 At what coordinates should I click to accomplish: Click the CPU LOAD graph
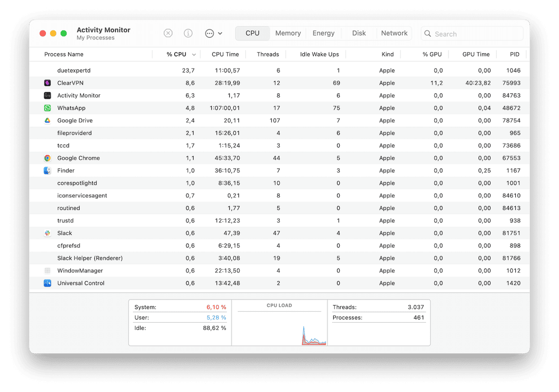(279, 328)
